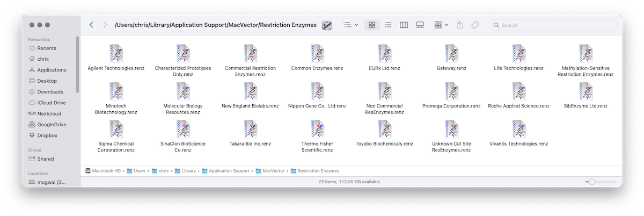Click the Search field

point(553,25)
